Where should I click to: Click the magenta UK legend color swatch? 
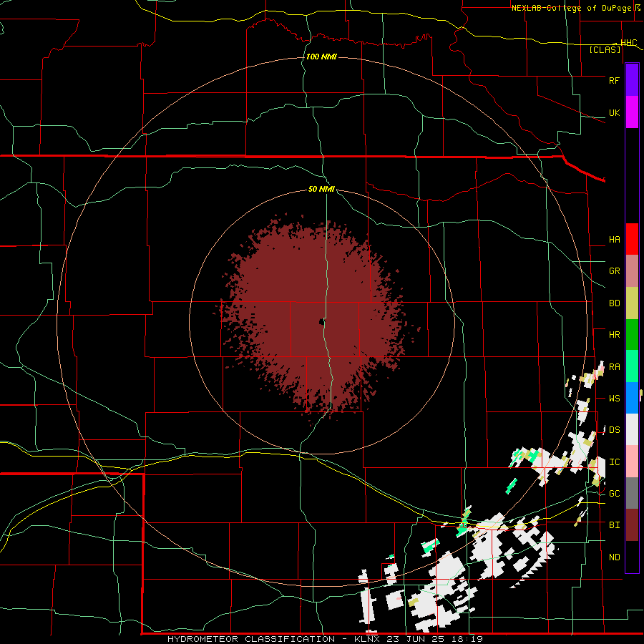click(632, 112)
